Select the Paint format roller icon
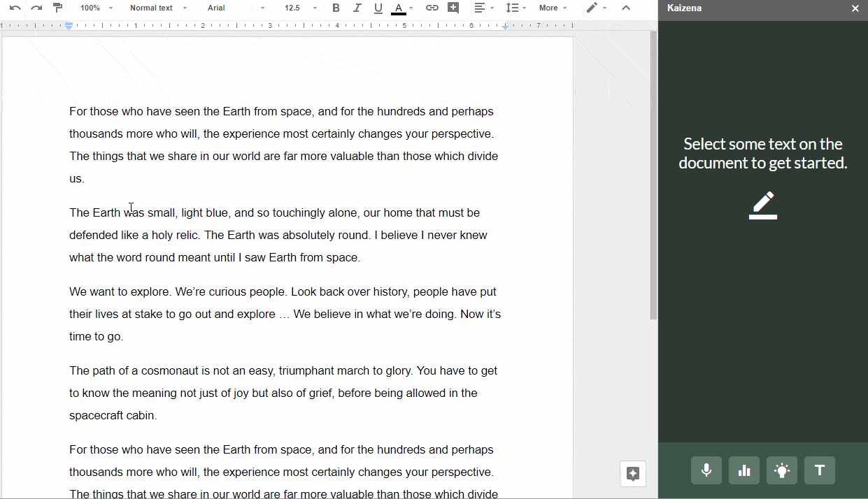Image resolution: width=868 pixels, height=499 pixels. (57, 8)
